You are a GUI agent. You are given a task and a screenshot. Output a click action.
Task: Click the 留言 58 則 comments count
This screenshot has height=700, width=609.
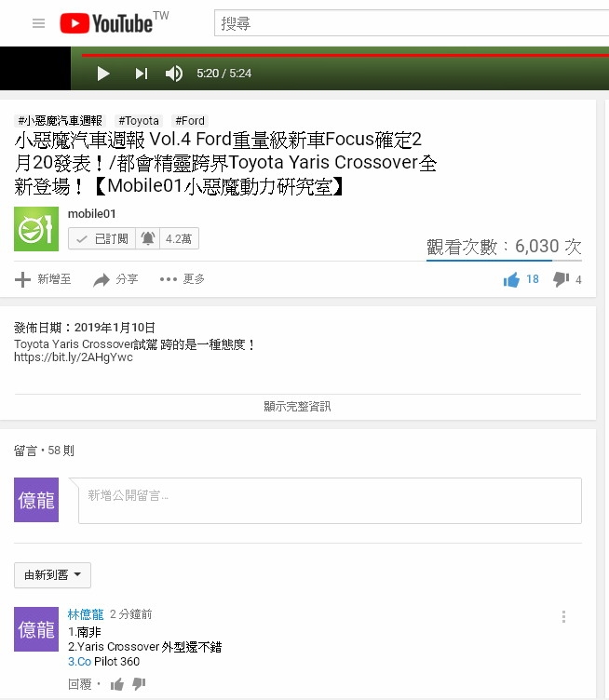[44, 451]
